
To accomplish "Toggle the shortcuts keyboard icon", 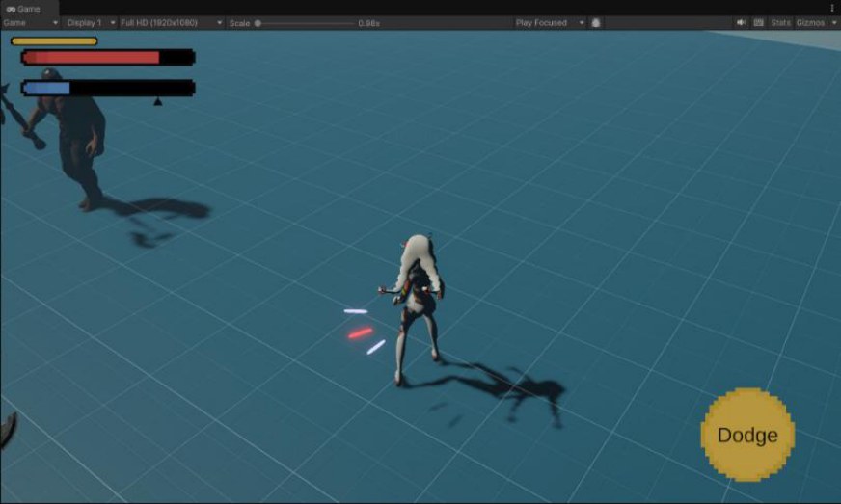I will [759, 22].
